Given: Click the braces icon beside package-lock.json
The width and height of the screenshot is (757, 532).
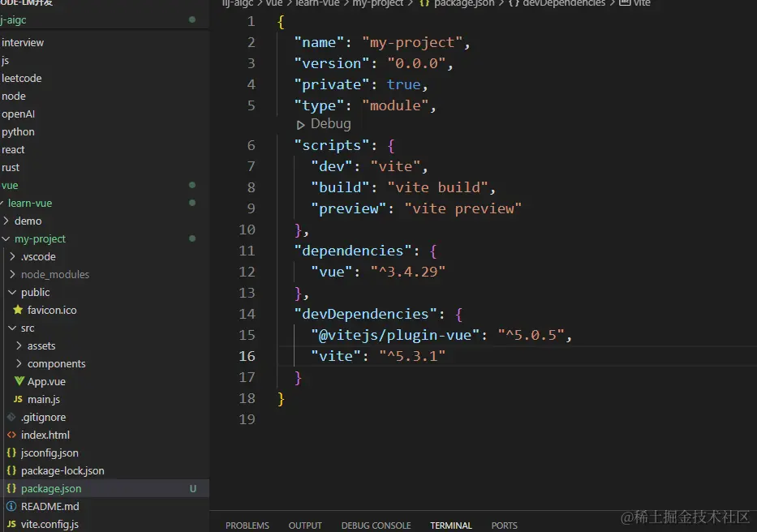Looking at the screenshot, I should pyautogui.click(x=11, y=470).
